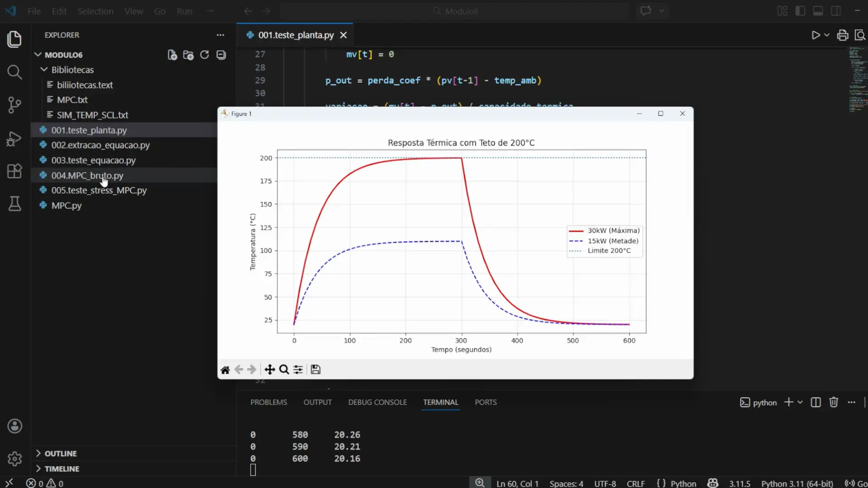Open the Extensions view
The image size is (868, 488).
[14, 171]
